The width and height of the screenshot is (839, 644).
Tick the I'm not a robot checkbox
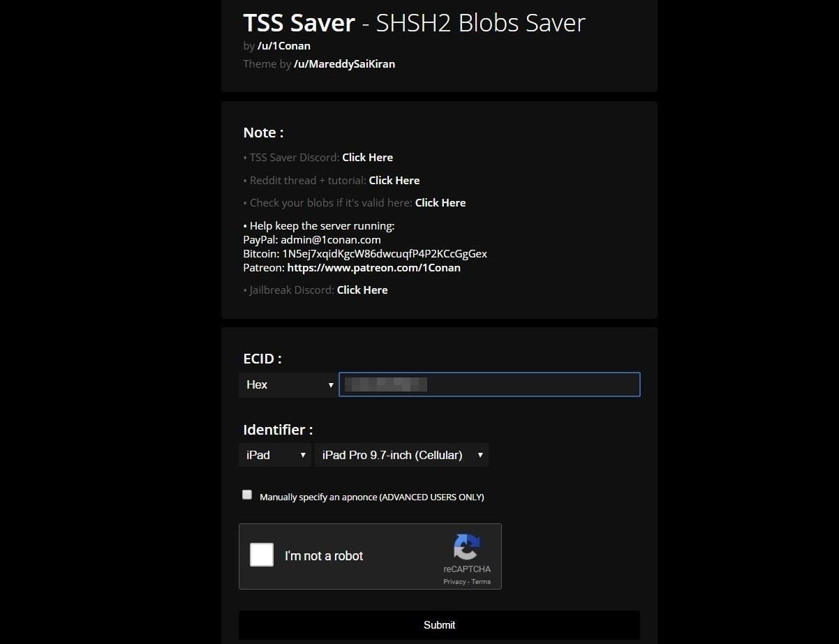pyautogui.click(x=262, y=555)
